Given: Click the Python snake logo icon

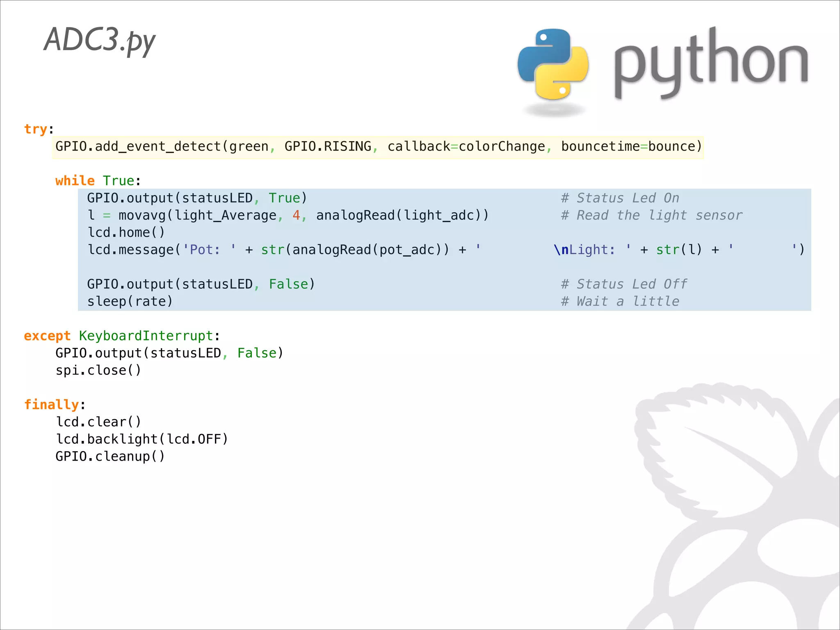Looking at the screenshot, I should (553, 64).
